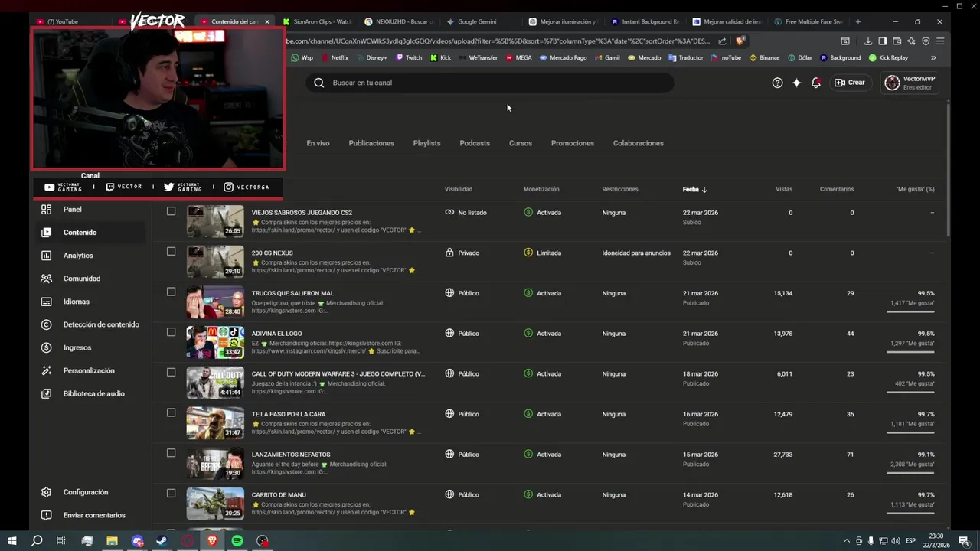Switch to the Promociones tab
The image size is (980, 551).
click(x=573, y=143)
